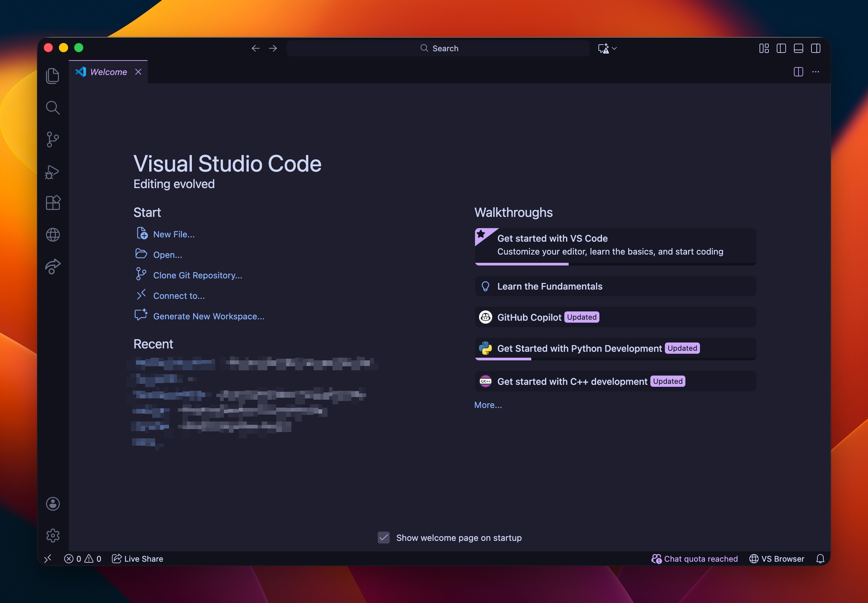Click the Accounts icon
This screenshot has height=603, width=868.
tap(53, 503)
